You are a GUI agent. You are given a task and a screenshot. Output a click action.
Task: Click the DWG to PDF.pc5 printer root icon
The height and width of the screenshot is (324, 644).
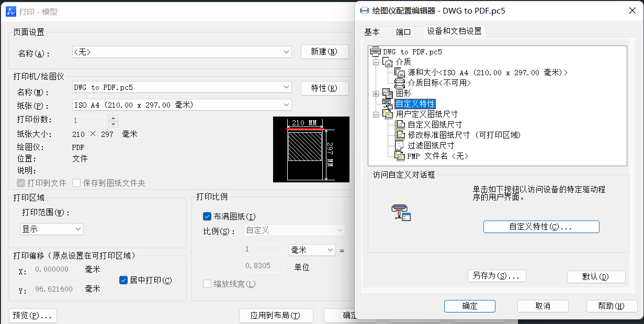[x=376, y=52]
